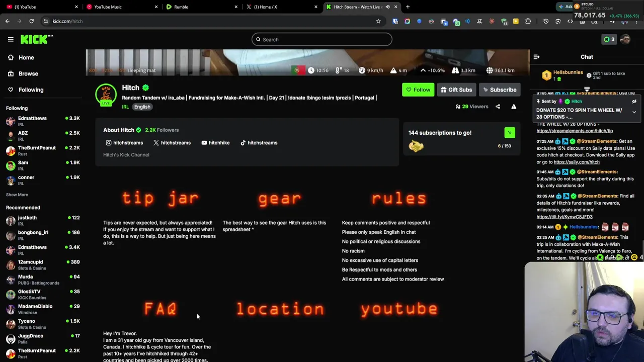Open the Kick sidebar hamburger menu
The width and height of the screenshot is (644, 362).
[x=11, y=39]
